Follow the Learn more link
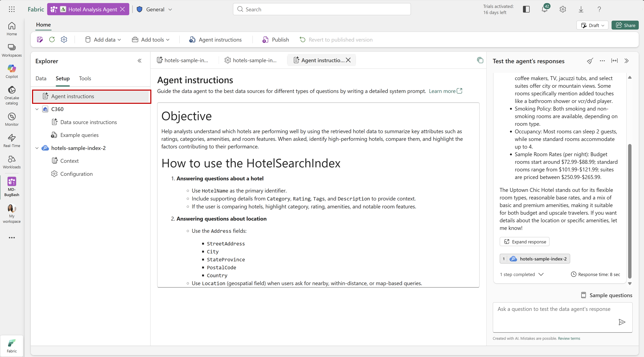 446,91
